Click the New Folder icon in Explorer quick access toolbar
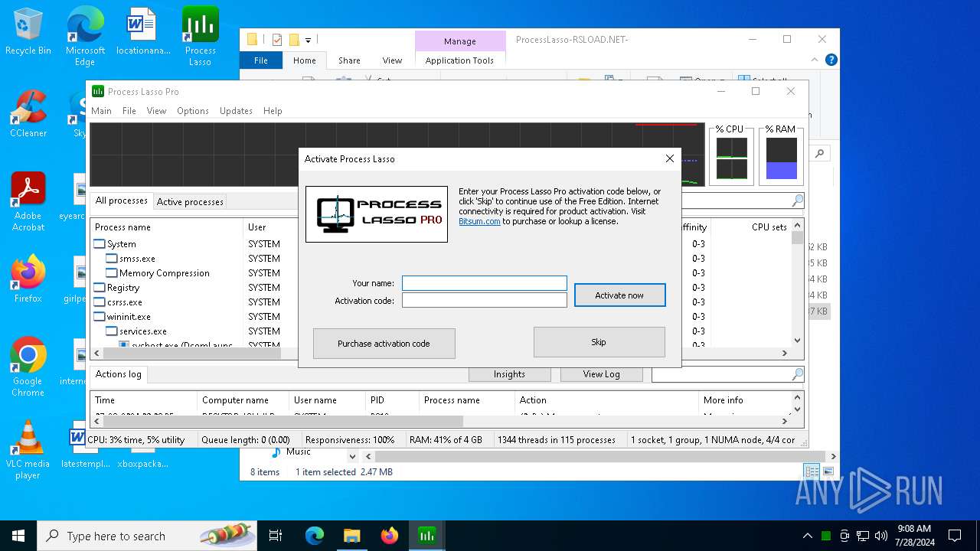 click(x=294, y=40)
